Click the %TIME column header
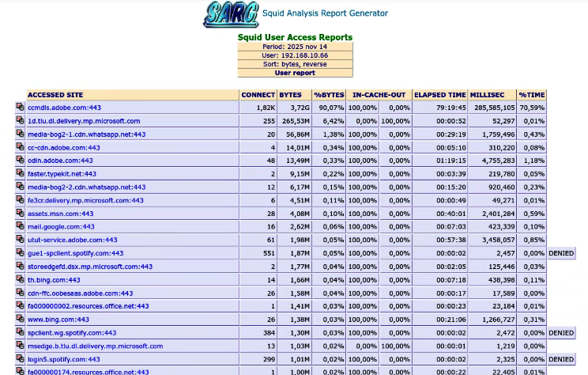Viewport: 588px width, 375px height. (x=532, y=95)
